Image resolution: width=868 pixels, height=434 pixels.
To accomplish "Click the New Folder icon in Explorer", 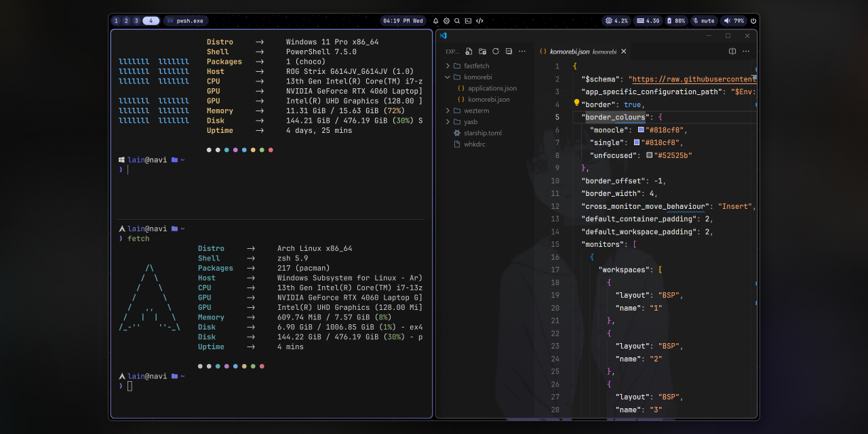I will click(482, 52).
